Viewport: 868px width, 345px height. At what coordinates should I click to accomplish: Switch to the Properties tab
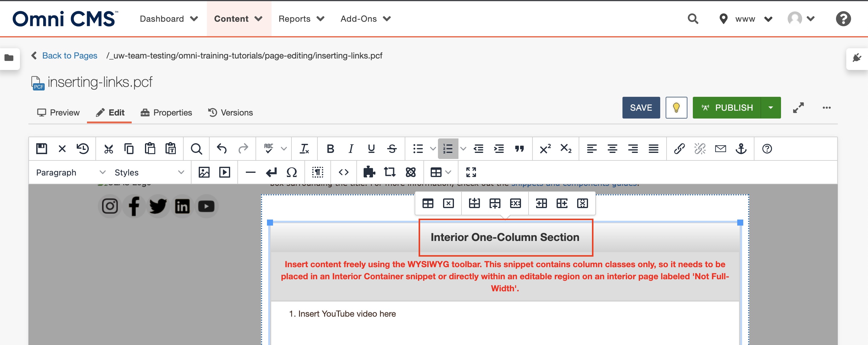click(172, 112)
